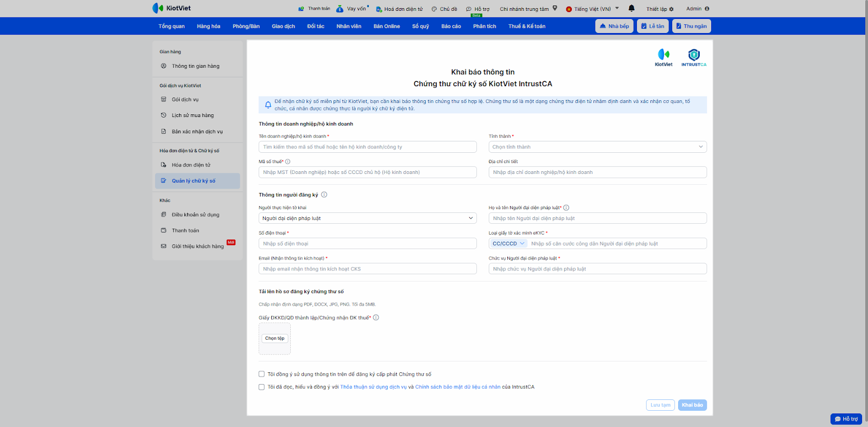Click the info icon beside Thông tin người đăng ký

[324, 195]
